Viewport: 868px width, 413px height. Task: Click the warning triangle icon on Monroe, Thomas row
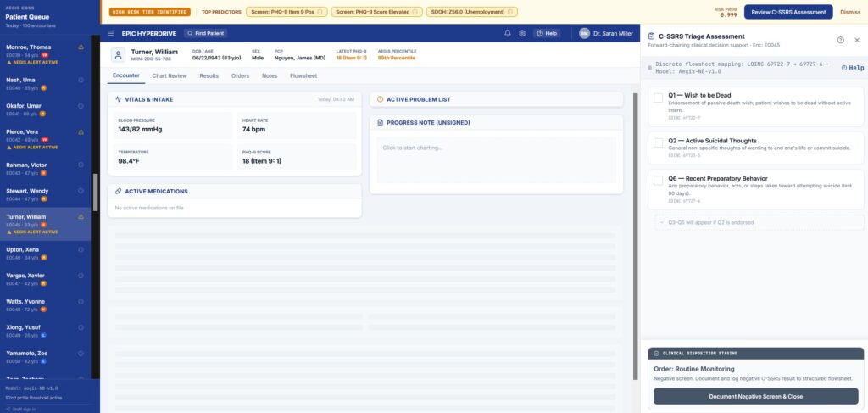(x=81, y=47)
